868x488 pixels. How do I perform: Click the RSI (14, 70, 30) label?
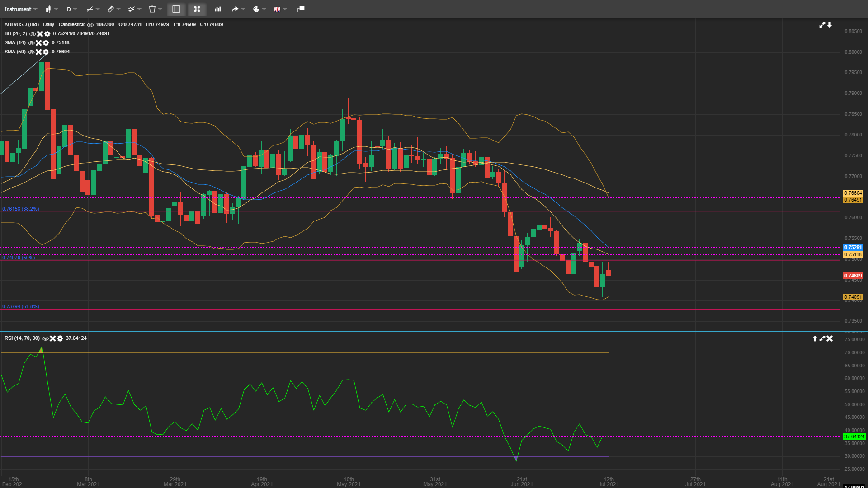(x=22, y=338)
